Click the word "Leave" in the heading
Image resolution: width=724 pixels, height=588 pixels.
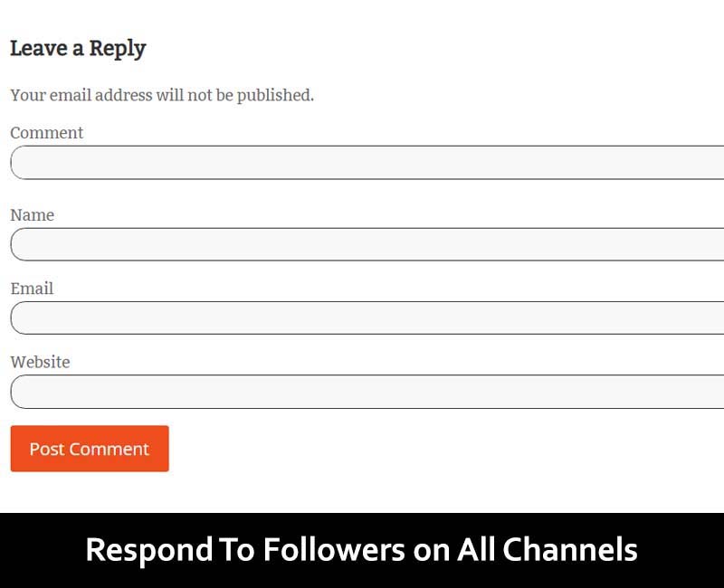click(39, 49)
